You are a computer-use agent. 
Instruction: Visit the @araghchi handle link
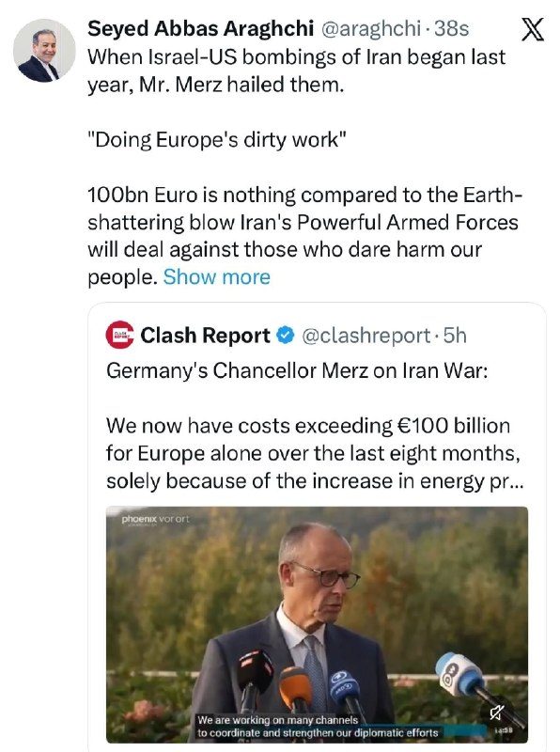[370, 29]
